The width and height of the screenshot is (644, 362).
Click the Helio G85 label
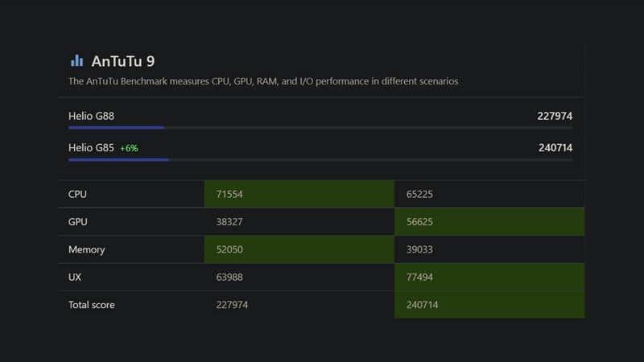pyautogui.click(x=91, y=148)
